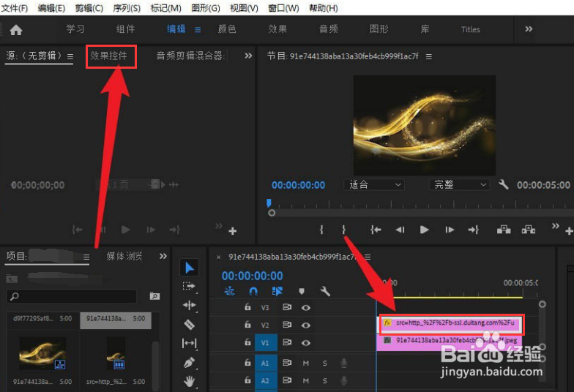
Task: Switch to 效果控件 tab
Action: coord(108,56)
